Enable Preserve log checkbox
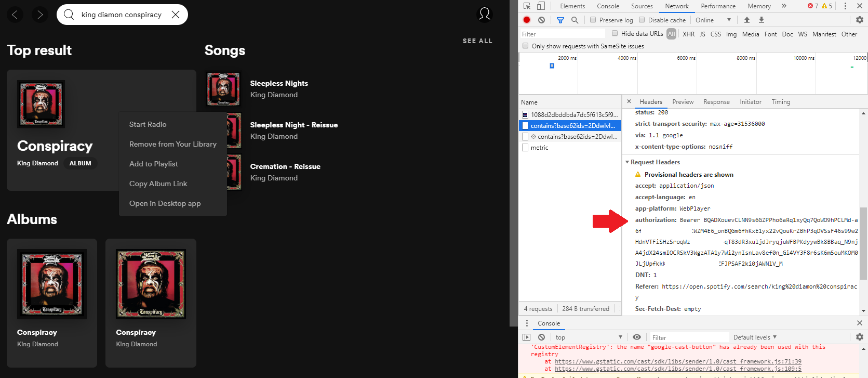The width and height of the screenshot is (868, 378). 593,20
